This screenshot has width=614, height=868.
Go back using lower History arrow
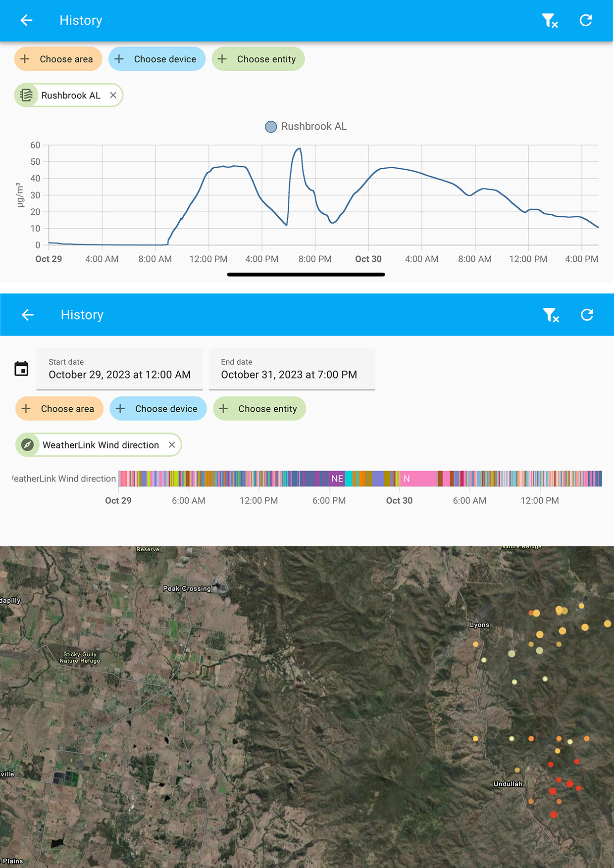tap(28, 315)
